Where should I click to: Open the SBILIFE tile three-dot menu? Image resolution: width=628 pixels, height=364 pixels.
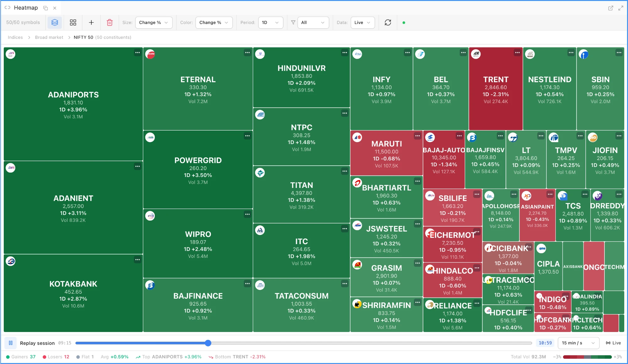[x=477, y=194]
